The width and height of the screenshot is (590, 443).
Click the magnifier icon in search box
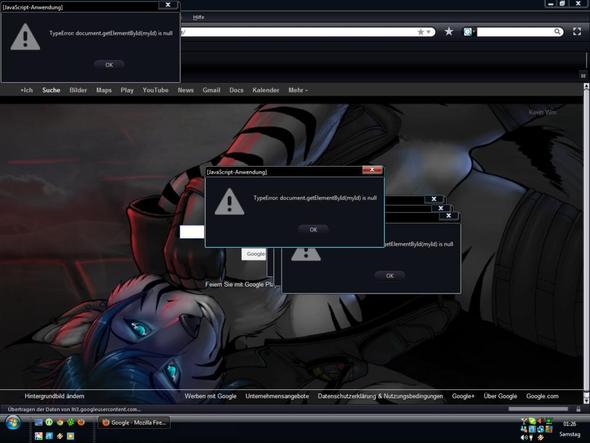(558, 32)
